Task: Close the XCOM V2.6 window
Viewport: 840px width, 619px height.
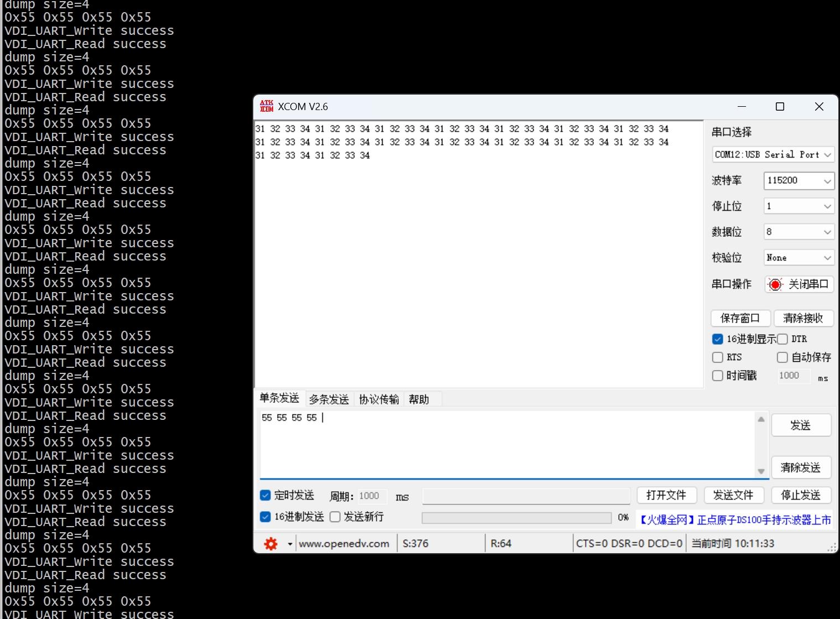Action: (819, 106)
